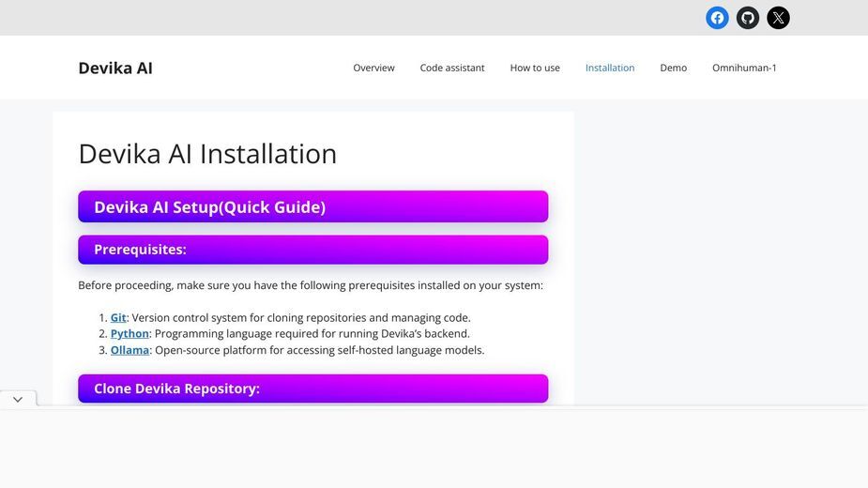Click the Devika AI Setup(Quick Guide) banner
This screenshot has height=488, width=868.
pos(312,206)
